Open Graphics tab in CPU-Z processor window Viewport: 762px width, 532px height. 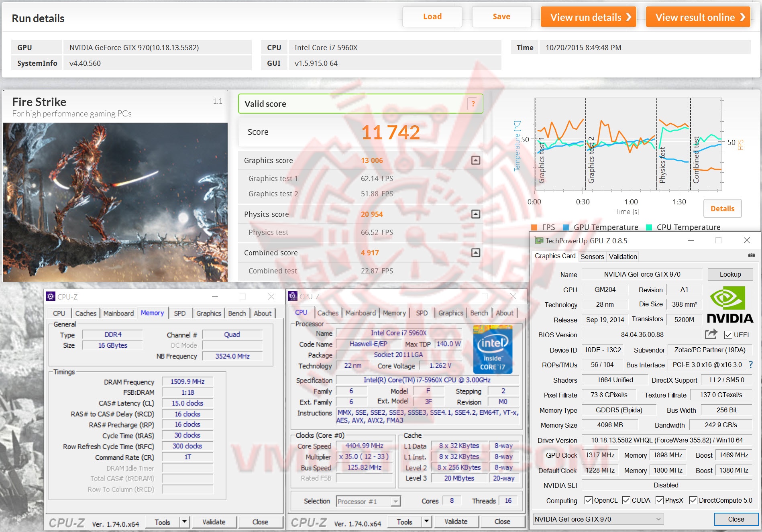pos(451,313)
